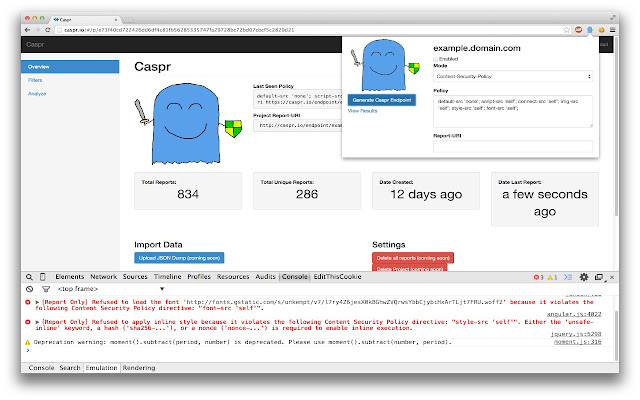Open the Audits DevTools tab
This screenshot has width=640, height=400.
pos(265,277)
